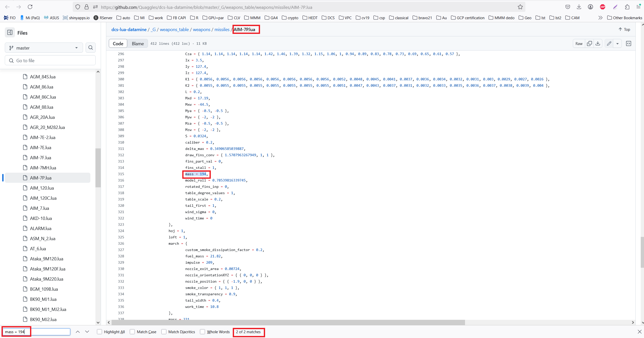Open the Other Bookmarks folder
Viewport: 644px width, 338px height.
point(625,18)
